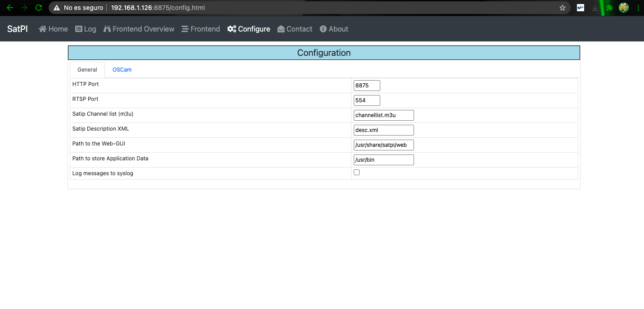Go to the Home page in navbar
This screenshot has height=309, width=644.
53,29
